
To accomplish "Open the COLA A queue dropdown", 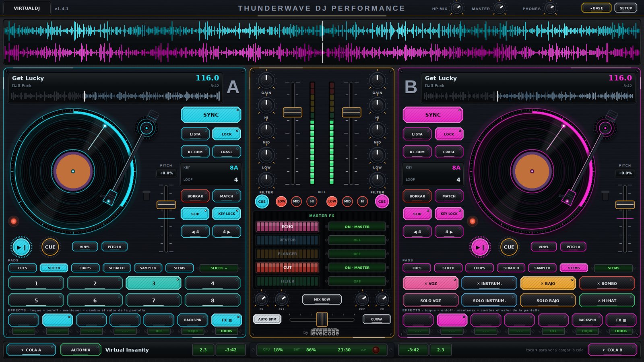I will (31, 350).
